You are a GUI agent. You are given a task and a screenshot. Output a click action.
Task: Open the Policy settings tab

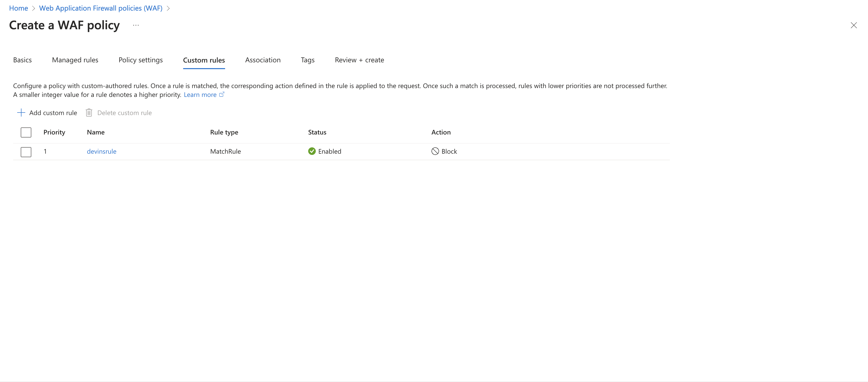pyautogui.click(x=140, y=60)
